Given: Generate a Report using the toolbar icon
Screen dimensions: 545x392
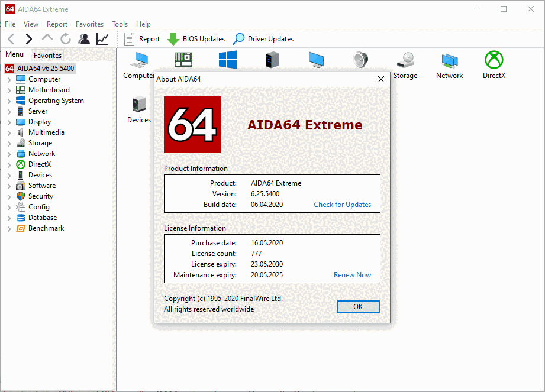Looking at the screenshot, I should click(x=142, y=38).
